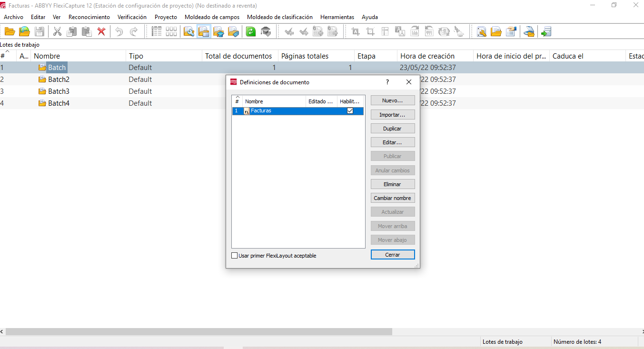
Task: Click the Etapa column header
Action: [376, 56]
